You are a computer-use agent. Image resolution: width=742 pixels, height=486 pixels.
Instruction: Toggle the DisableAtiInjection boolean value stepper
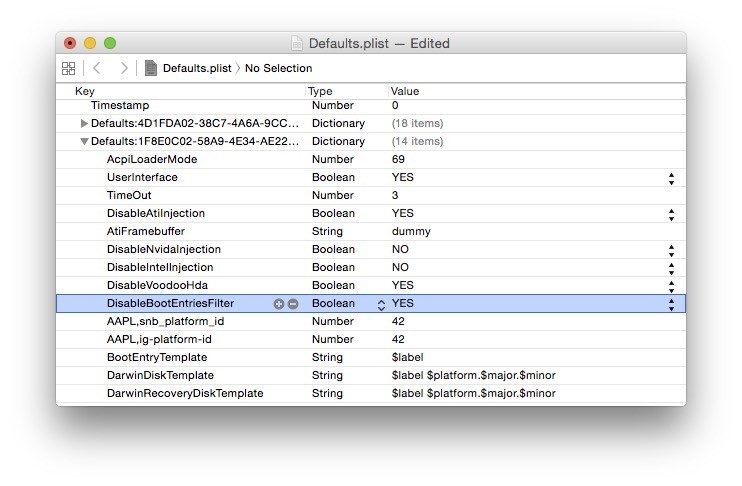click(x=671, y=214)
